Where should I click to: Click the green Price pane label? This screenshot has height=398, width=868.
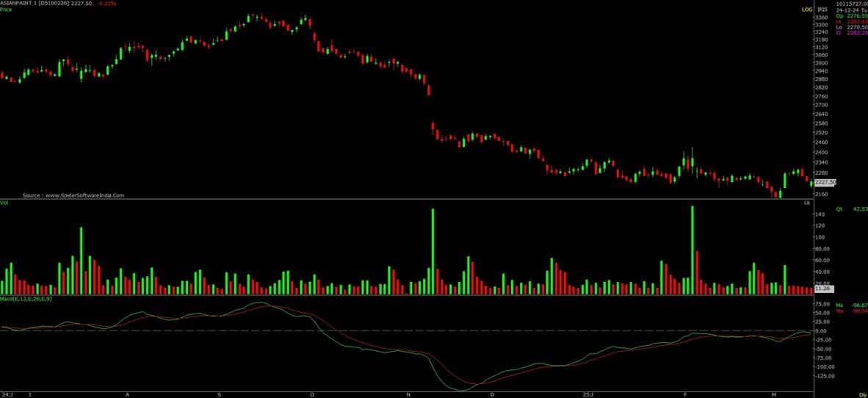pyautogui.click(x=6, y=10)
